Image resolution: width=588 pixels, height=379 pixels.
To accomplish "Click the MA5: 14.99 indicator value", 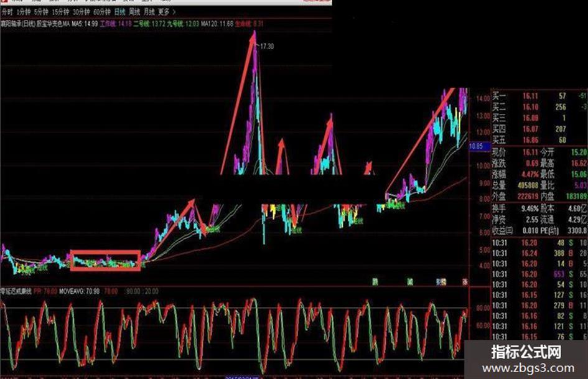I will pos(85,24).
